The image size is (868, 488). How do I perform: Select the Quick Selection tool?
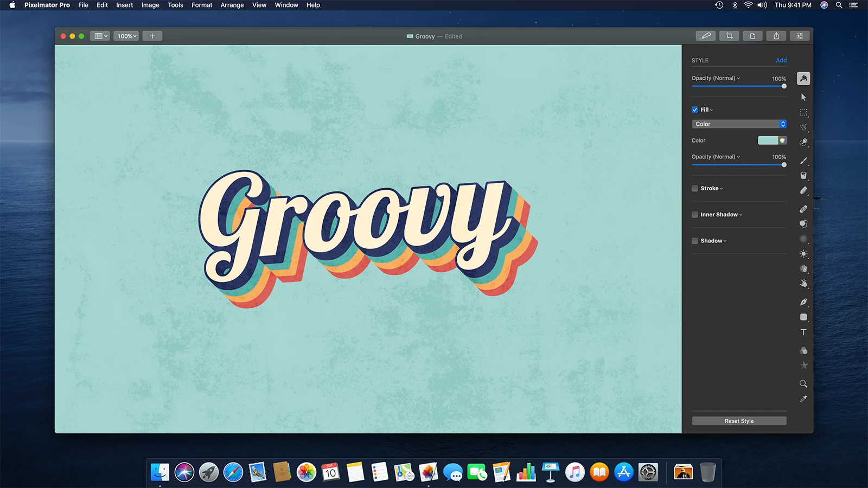pyautogui.click(x=803, y=142)
